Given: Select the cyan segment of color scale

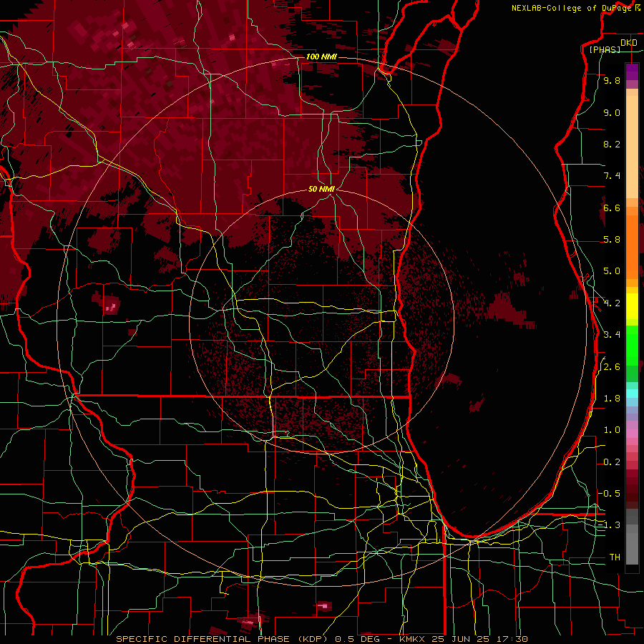Looking at the screenshot, I should click(x=632, y=394).
